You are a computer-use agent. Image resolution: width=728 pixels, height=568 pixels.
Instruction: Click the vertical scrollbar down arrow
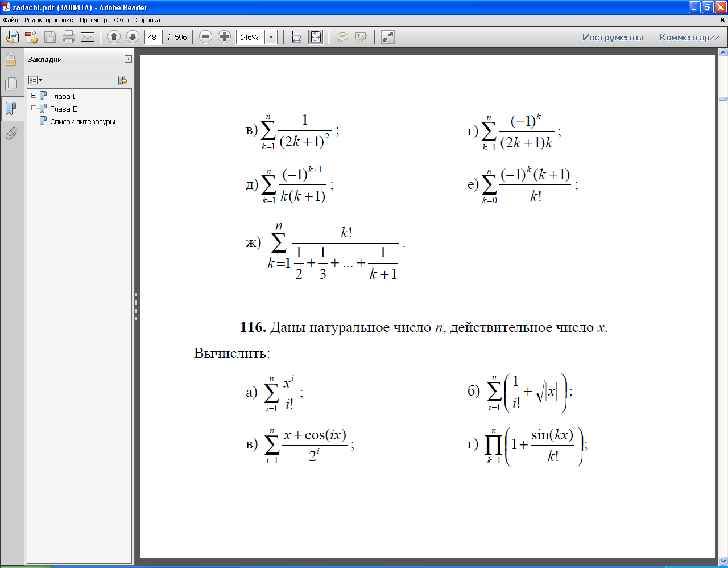tap(723, 561)
